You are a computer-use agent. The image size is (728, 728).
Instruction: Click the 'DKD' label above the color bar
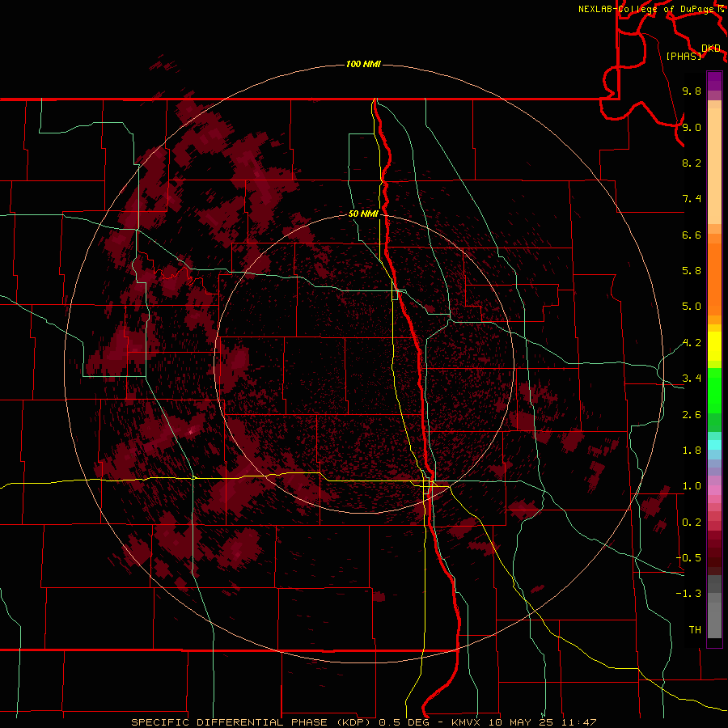[711, 49]
